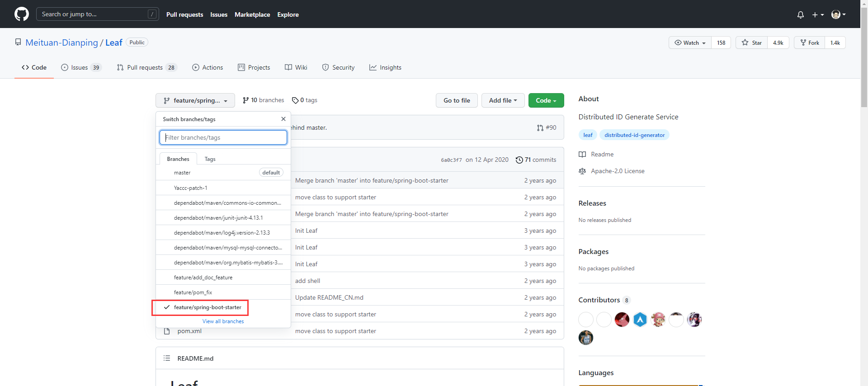868x386 pixels.
Task: Select dependabot/maven/mysql-mysql-connecto... branch
Action: pyautogui.click(x=223, y=247)
